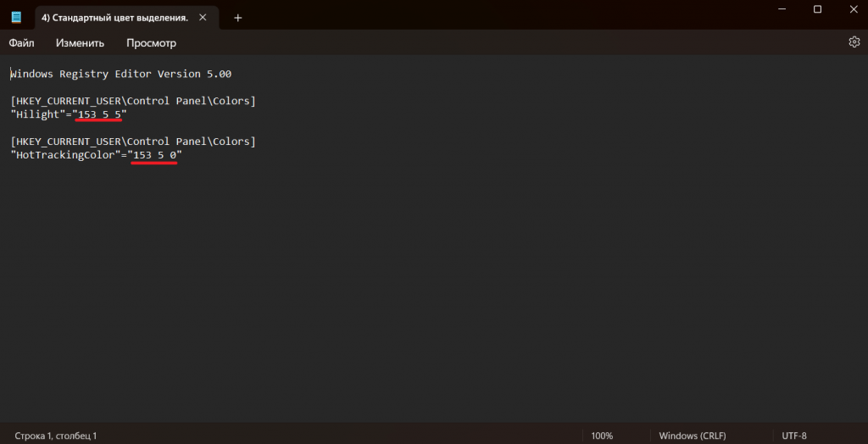Minimize the Notepad window
868x444 pixels.
(780, 9)
